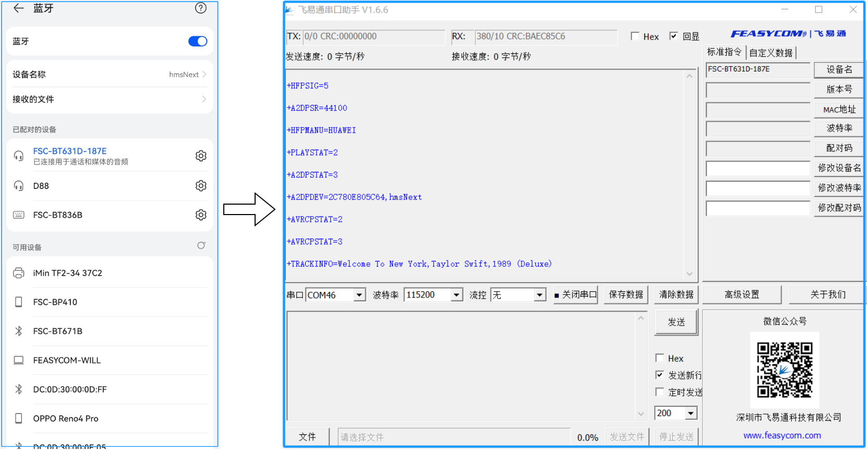Enable the Hex checkbox next to RX
868x450 pixels.
[x=635, y=37]
